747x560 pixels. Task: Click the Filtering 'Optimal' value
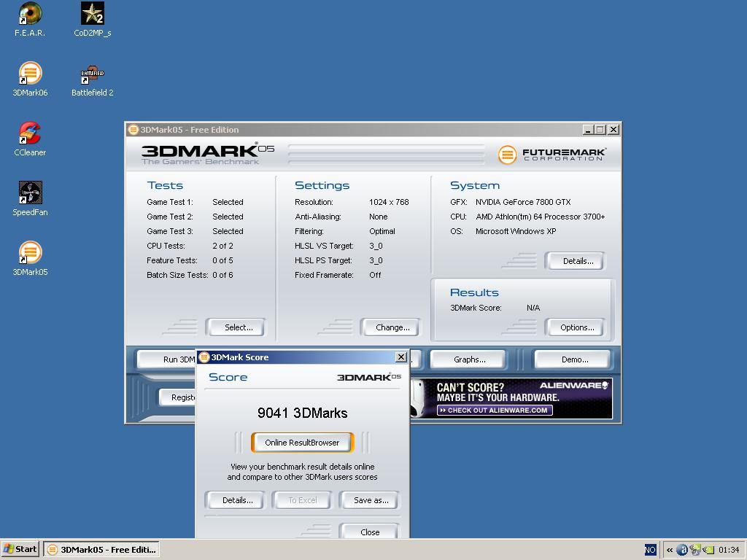point(382,231)
